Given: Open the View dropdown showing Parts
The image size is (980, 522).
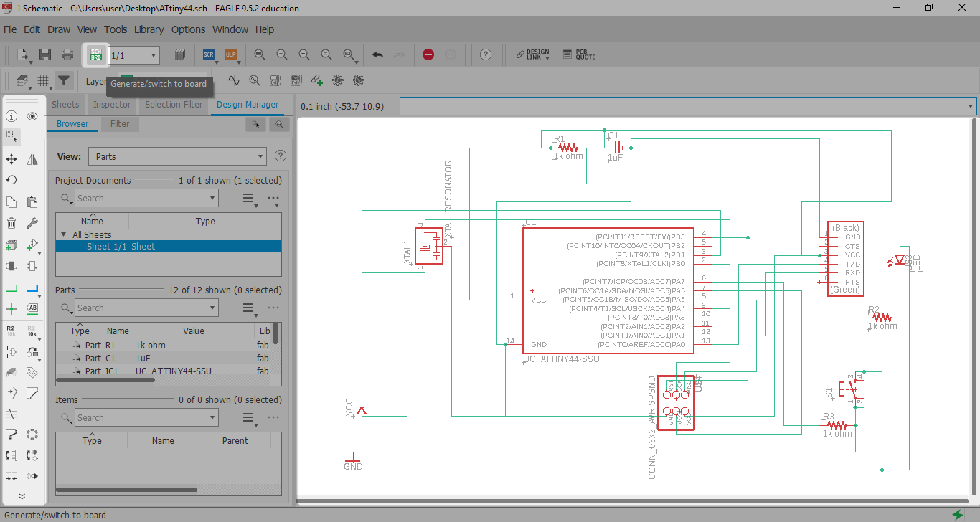Looking at the screenshot, I should point(177,156).
